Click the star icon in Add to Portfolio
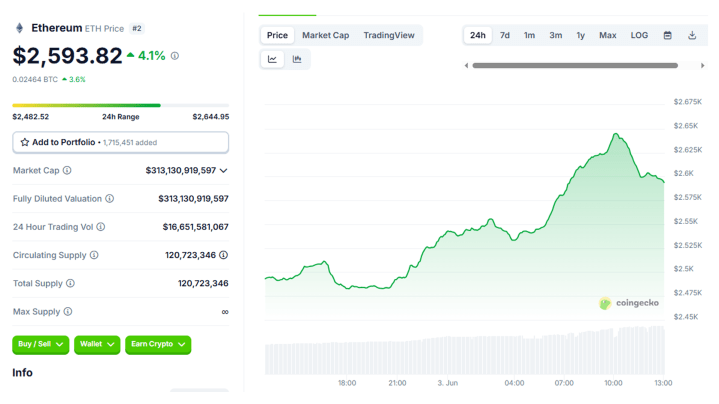This screenshot has width=719, height=404. tap(25, 143)
